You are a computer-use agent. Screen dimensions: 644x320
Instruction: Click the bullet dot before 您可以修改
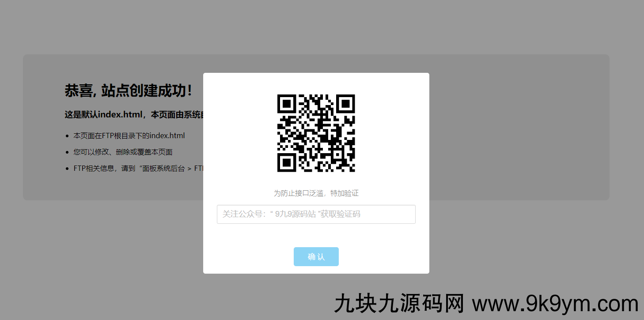(x=67, y=152)
